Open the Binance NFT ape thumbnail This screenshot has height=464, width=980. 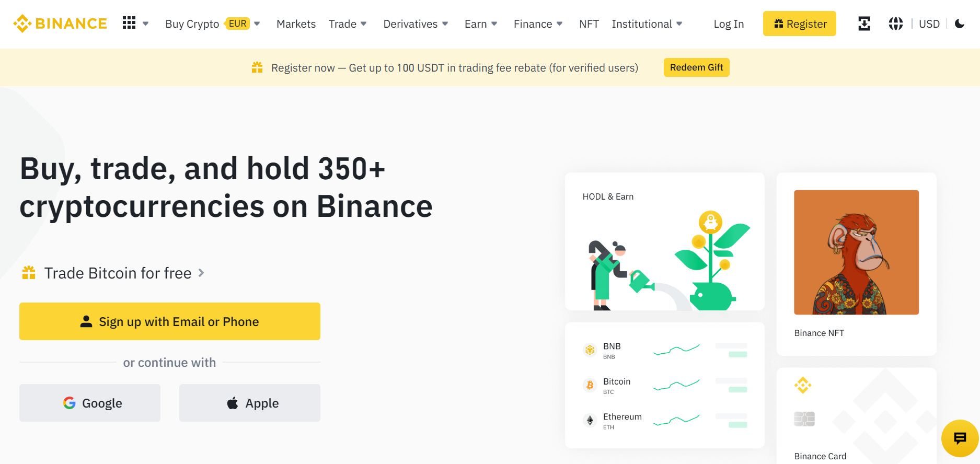coord(856,252)
